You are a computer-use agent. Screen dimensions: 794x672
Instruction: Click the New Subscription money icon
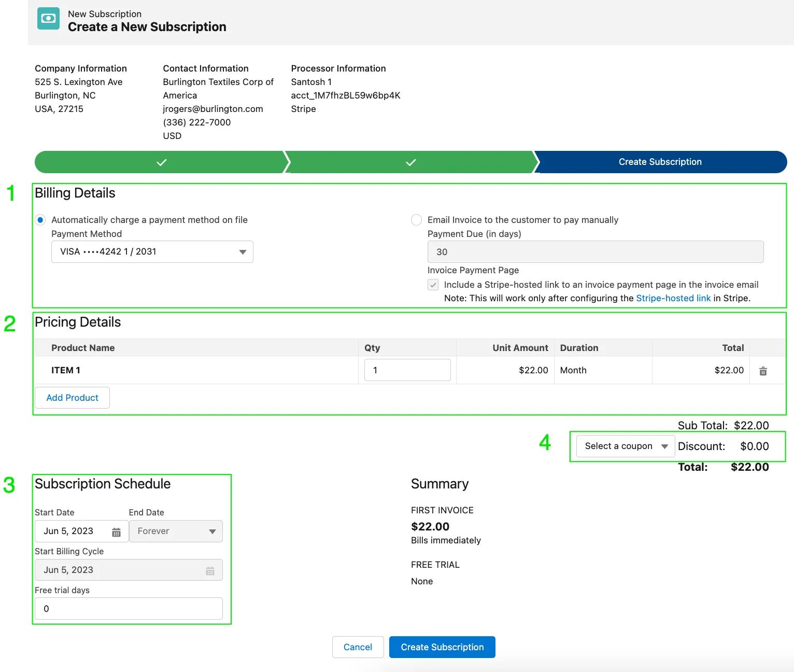pyautogui.click(x=48, y=19)
